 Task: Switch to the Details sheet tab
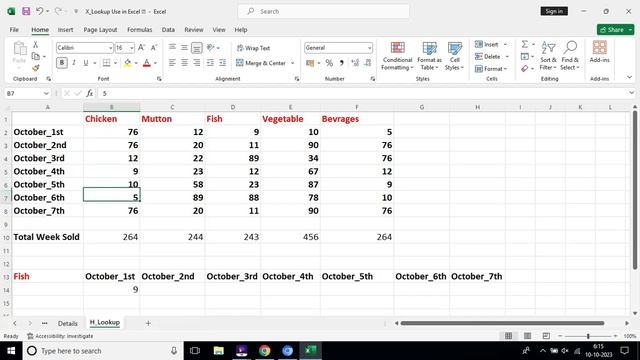(x=67, y=323)
